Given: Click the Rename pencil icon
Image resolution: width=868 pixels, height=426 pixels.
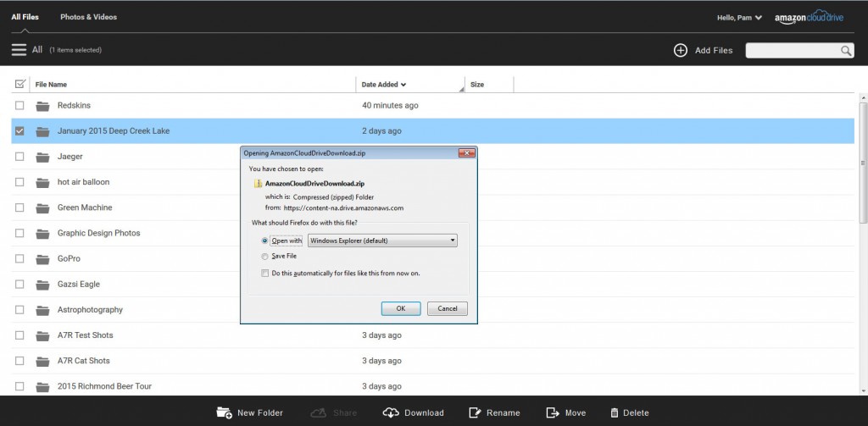Looking at the screenshot, I should pyautogui.click(x=475, y=412).
